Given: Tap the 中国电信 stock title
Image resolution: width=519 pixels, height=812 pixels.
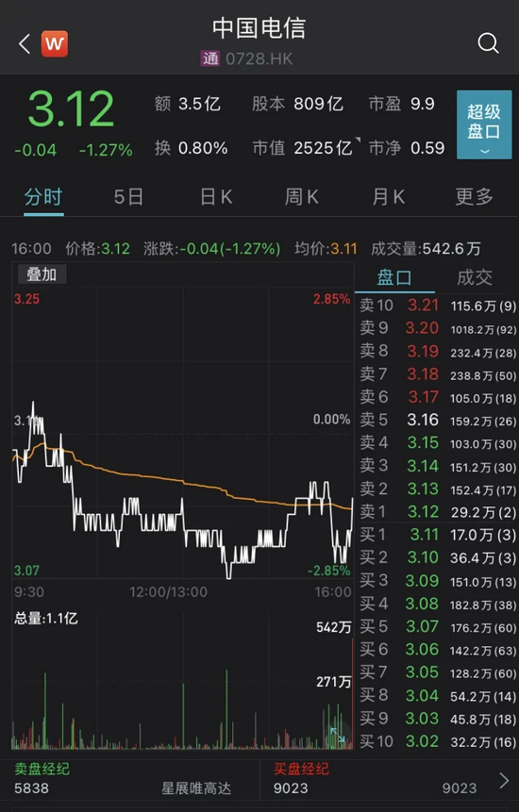Looking at the screenshot, I should [x=259, y=28].
